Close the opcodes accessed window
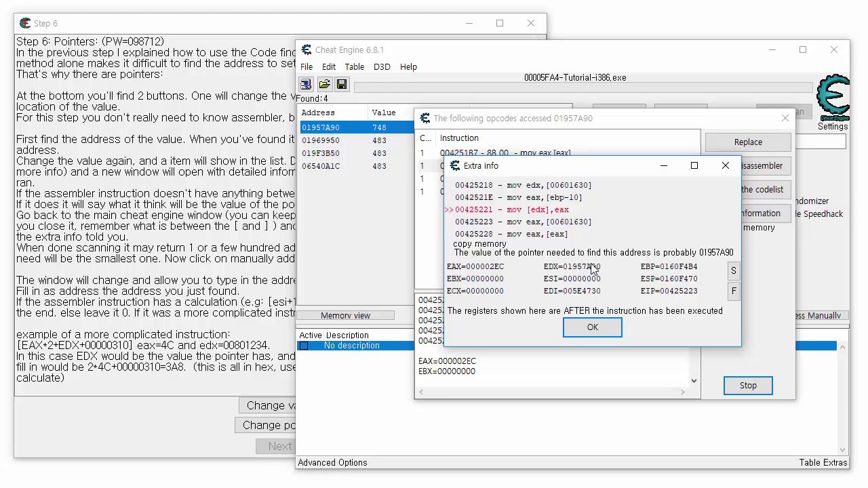 (785, 118)
